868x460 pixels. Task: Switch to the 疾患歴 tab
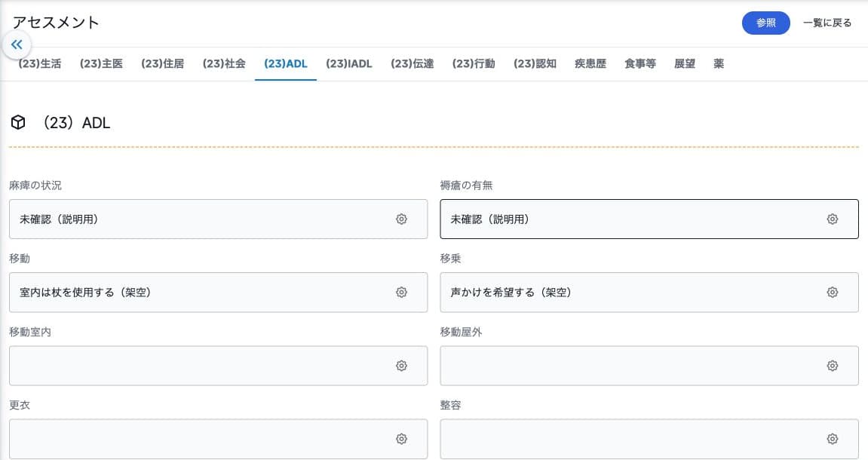pos(590,63)
